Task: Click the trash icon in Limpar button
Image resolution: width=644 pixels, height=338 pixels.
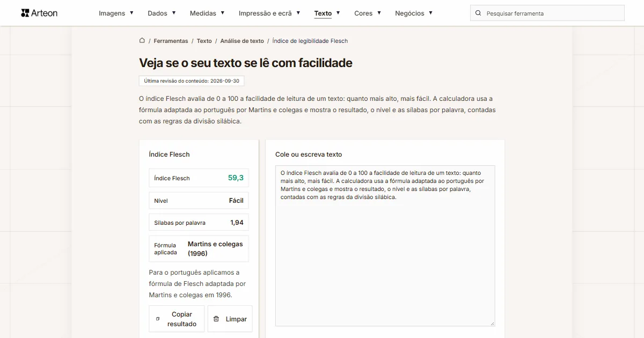Action: tap(216, 319)
